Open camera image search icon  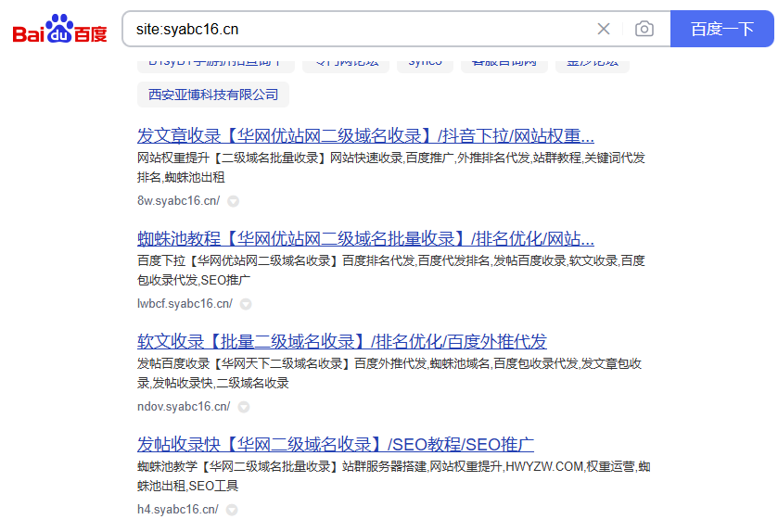(644, 29)
